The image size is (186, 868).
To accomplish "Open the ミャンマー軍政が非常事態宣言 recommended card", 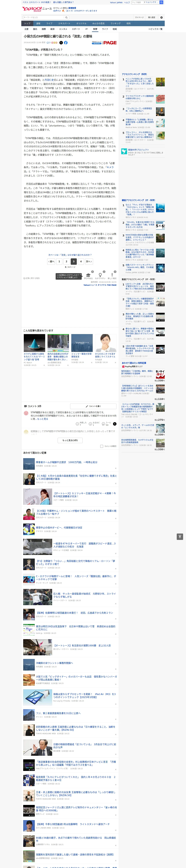I will click(82, 349).
